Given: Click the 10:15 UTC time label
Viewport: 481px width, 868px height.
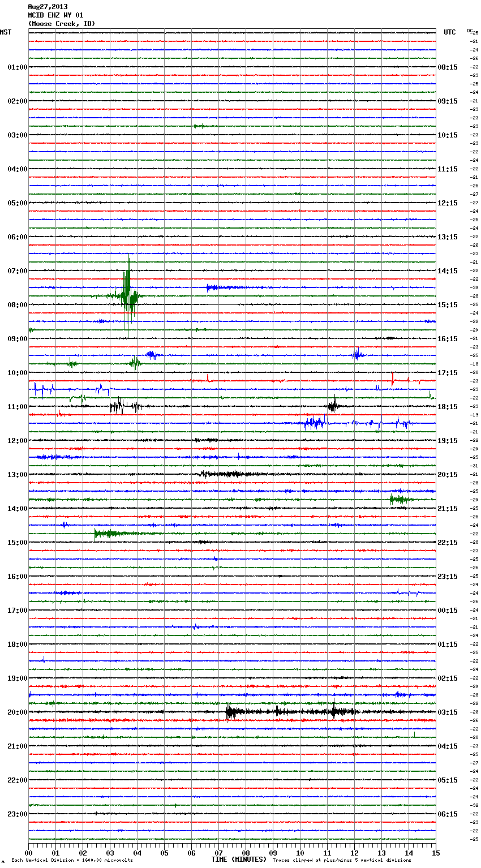Looking at the screenshot, I should pos(448,135).
